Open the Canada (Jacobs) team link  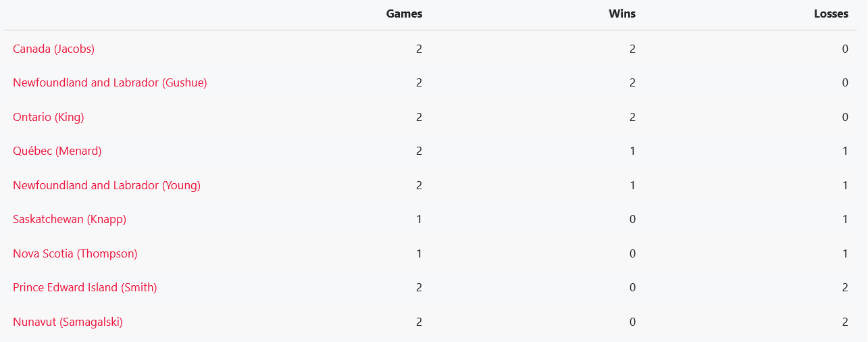(53, 49)
